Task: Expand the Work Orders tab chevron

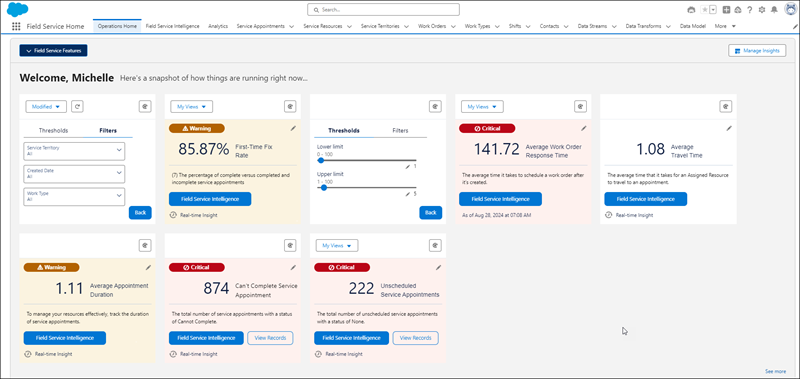Action: (x=453, y=27)
